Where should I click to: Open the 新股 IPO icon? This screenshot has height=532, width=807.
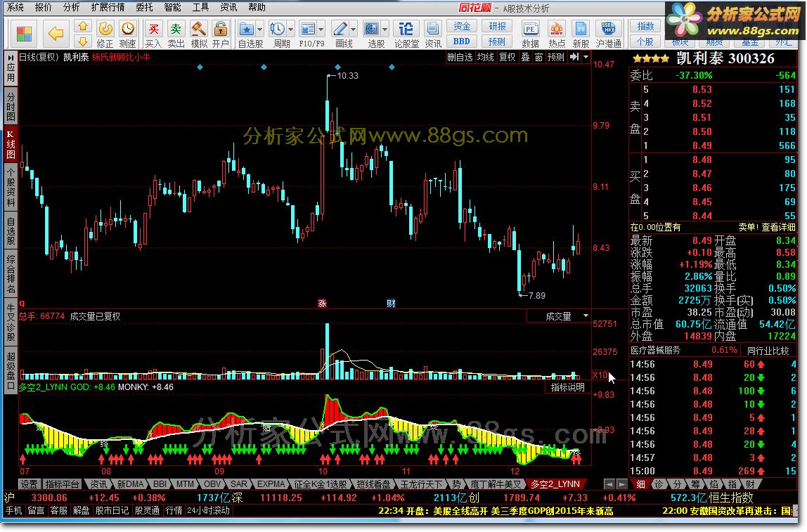(581, 34)
